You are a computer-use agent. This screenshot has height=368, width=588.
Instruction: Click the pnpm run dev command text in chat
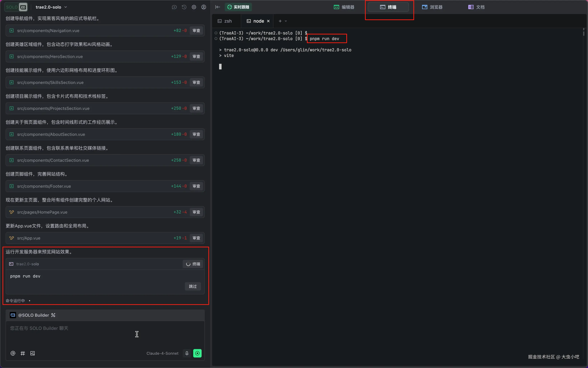[x=25, y=276]
